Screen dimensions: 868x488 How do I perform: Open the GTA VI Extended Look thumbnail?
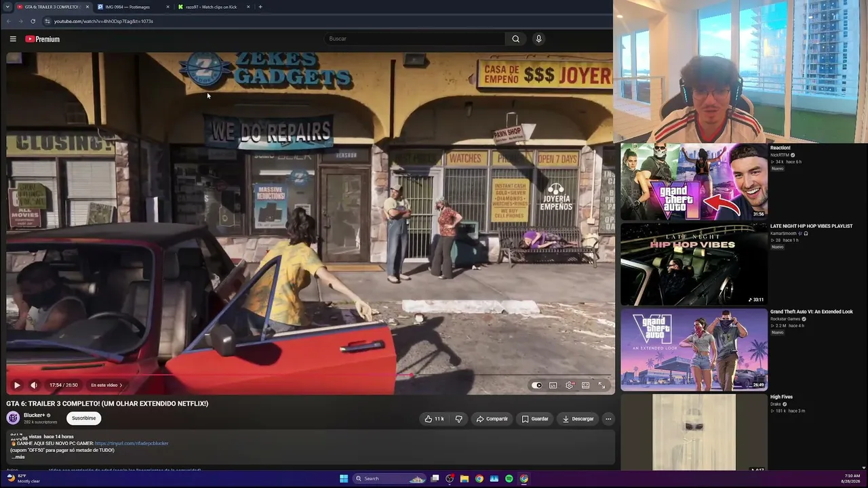tap(694, 350)
